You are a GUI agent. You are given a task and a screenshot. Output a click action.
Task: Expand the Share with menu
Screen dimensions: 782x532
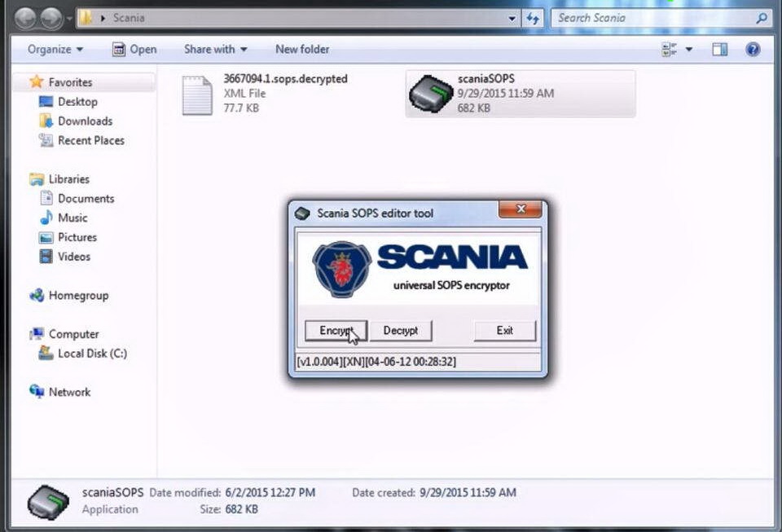click(215, 50)
